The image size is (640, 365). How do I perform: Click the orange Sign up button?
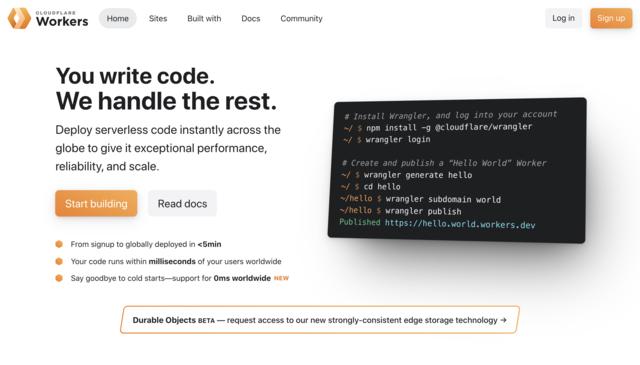[611, 18]
